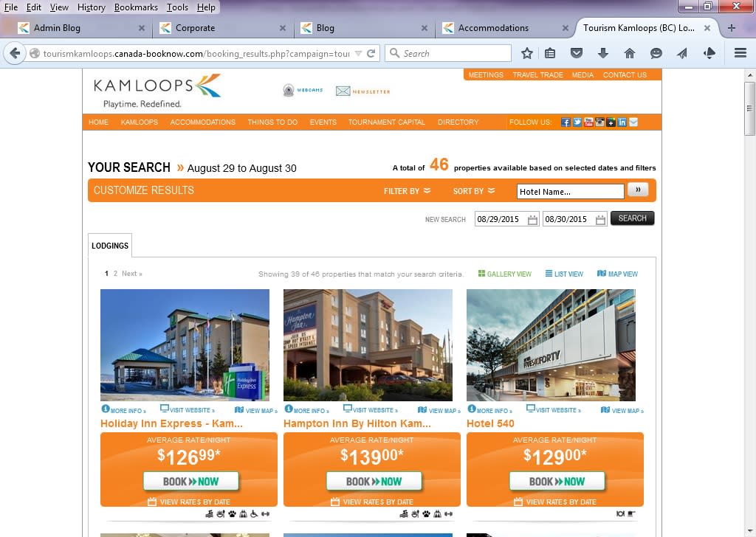Book Now for Hotel 540
This screenshot has width=756, height=537.
coord(557,482)
